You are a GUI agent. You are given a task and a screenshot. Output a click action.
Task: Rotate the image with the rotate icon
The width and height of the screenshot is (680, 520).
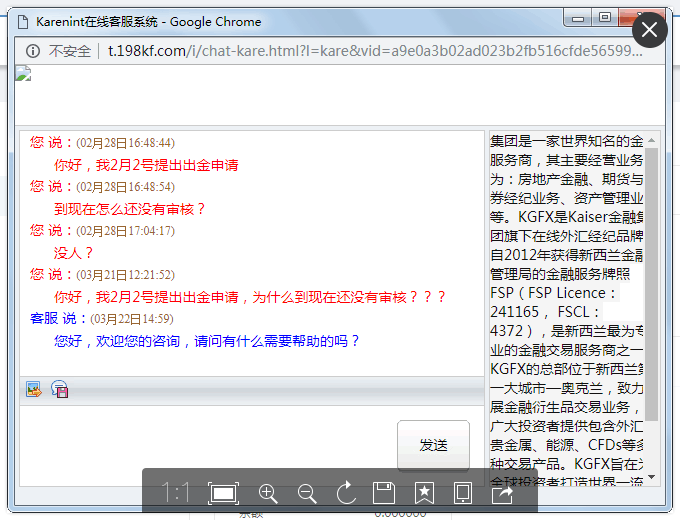(346, 493)
